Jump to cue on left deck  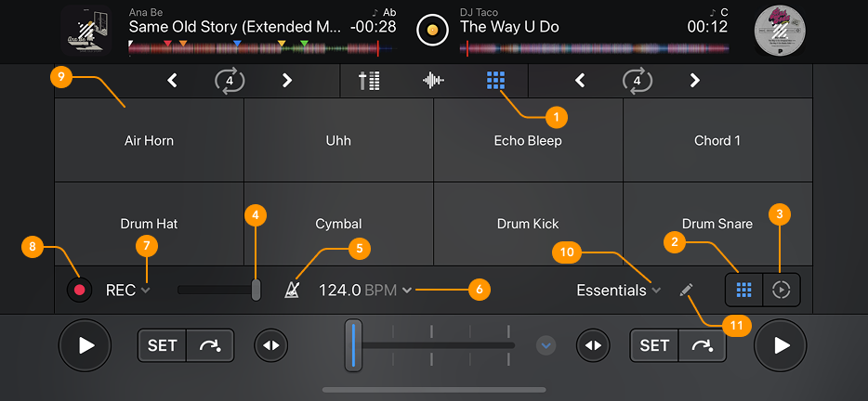coord(210,345)
